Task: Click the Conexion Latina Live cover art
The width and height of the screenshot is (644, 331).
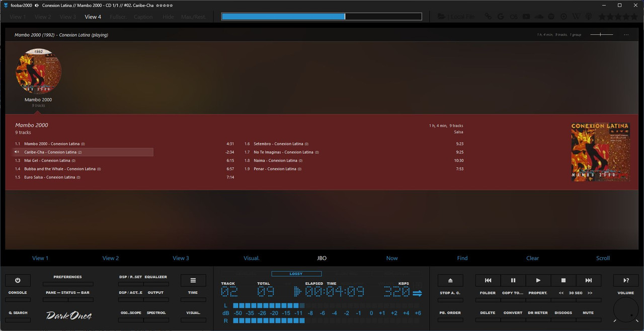Action: 601,152
